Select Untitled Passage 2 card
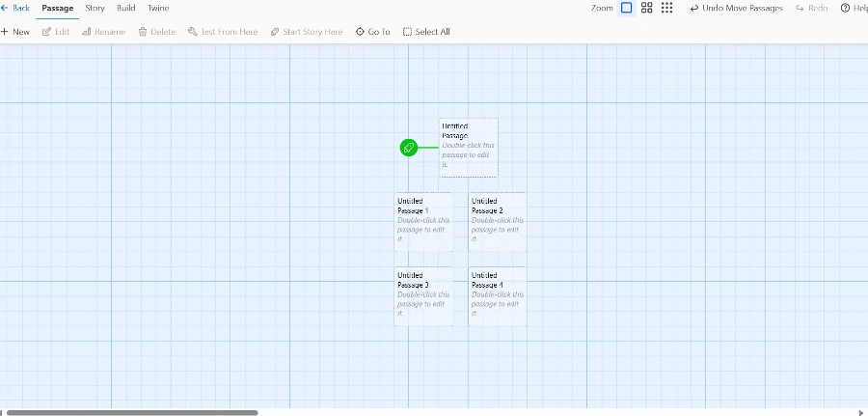This screenshot has height=416, width=868. [x=498, y=221]
